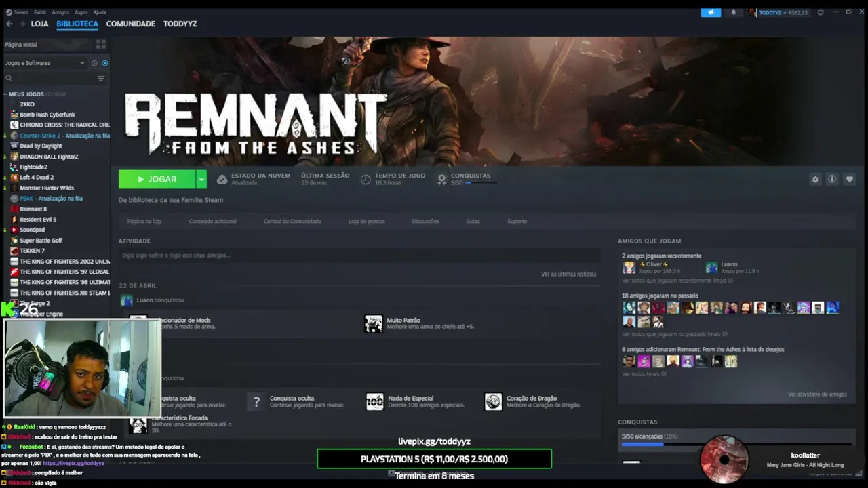The width and height of the screenshot is (868, 488).
Task: Collapse the MEUS JOGOS category
Action: click(x=5, y=94)
